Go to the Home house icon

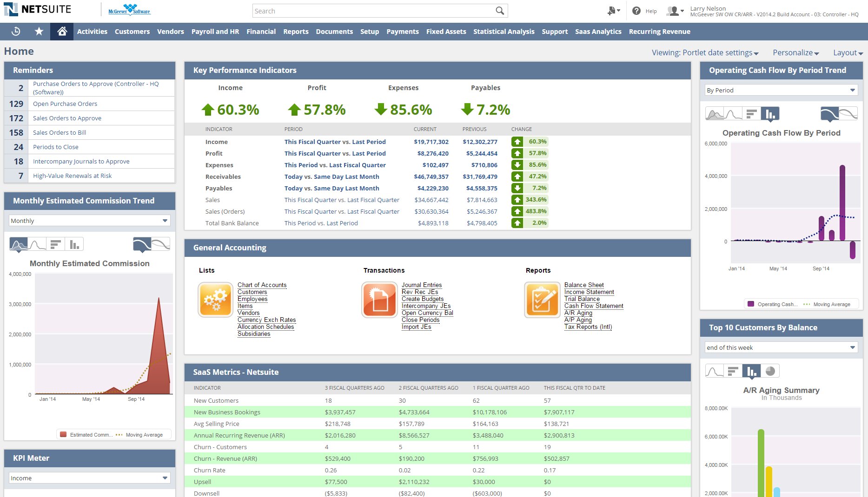click(62, 31)
